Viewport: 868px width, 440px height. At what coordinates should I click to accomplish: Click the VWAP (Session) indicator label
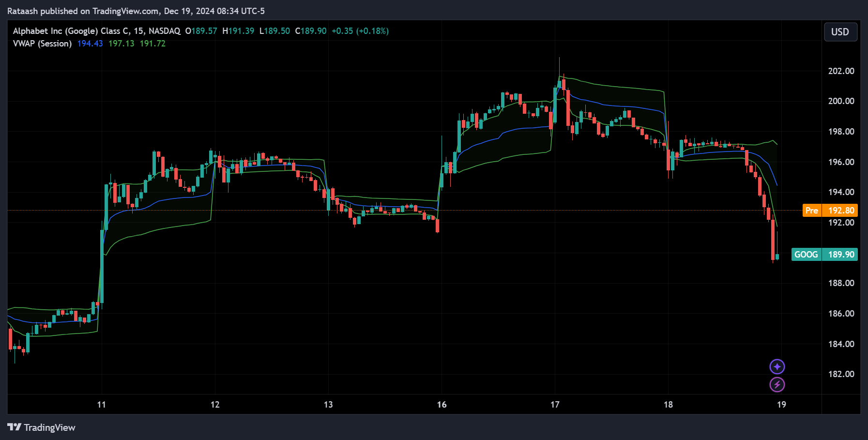tap(42, 44)
